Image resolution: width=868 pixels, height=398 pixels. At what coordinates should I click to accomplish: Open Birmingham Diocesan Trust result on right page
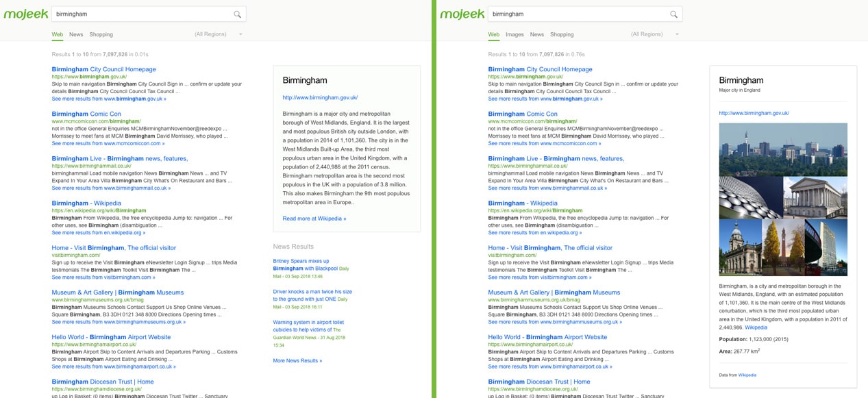click(x=539, y=382)
